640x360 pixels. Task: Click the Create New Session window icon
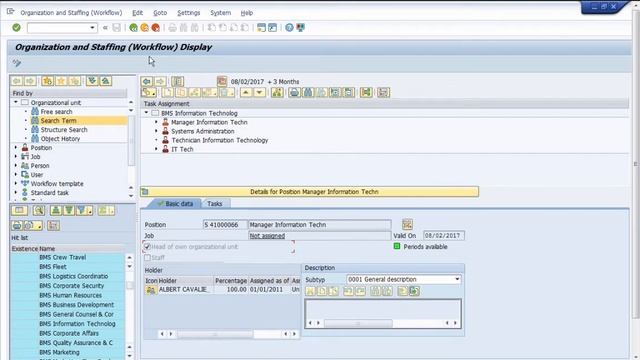261,27
